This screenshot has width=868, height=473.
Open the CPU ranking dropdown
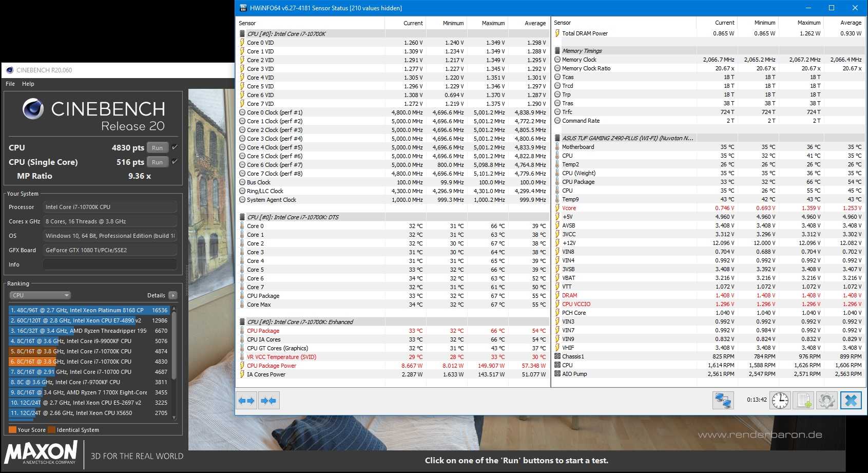click(40, 295)
